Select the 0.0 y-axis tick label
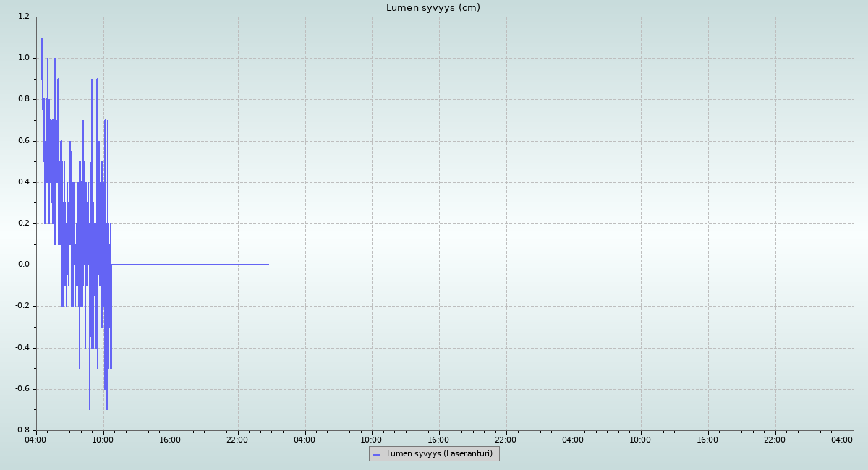Image resolution: width=868 pixels, height=470 pixels. click(x=24, y=265)
